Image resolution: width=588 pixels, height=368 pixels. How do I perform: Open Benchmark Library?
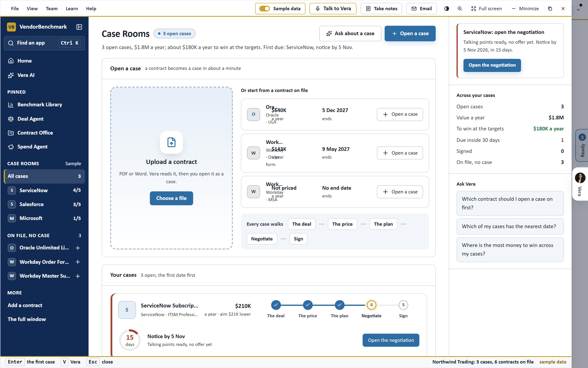click(x=44, y=105)
